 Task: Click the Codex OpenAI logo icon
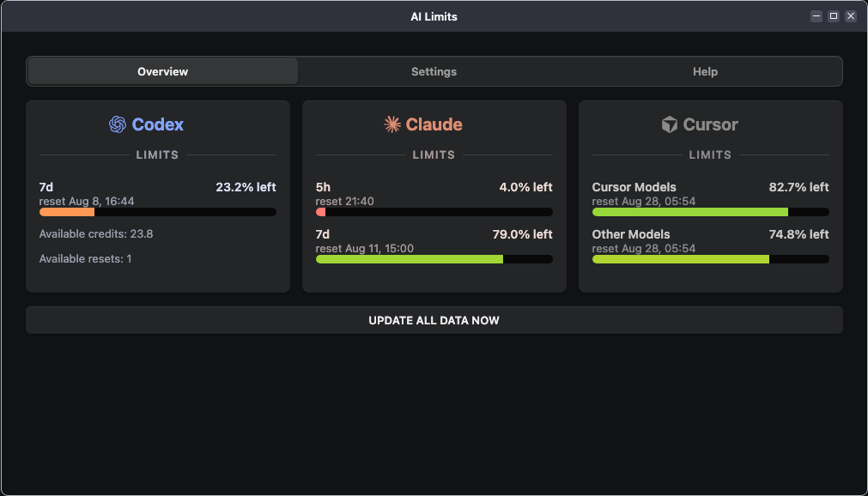pos(118,124)
